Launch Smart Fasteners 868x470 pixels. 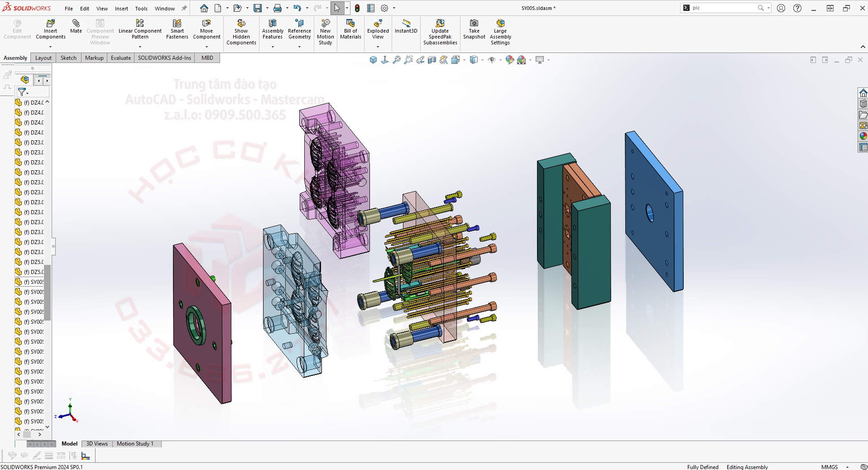[x=177, y=29]
